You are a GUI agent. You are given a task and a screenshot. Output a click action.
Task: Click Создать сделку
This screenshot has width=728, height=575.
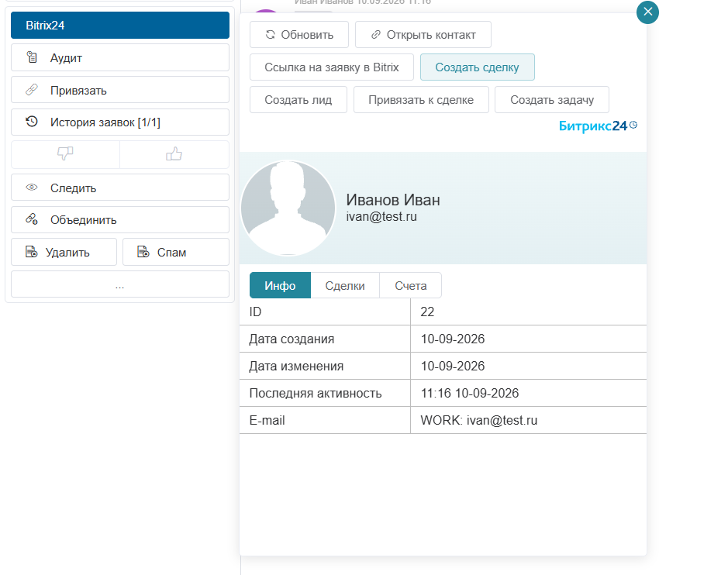478,67
